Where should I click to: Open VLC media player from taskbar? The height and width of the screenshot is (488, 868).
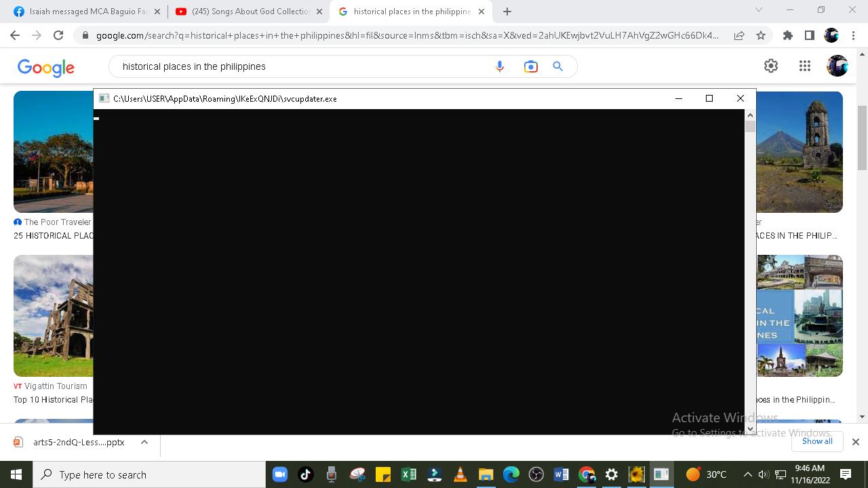point(460,474)
